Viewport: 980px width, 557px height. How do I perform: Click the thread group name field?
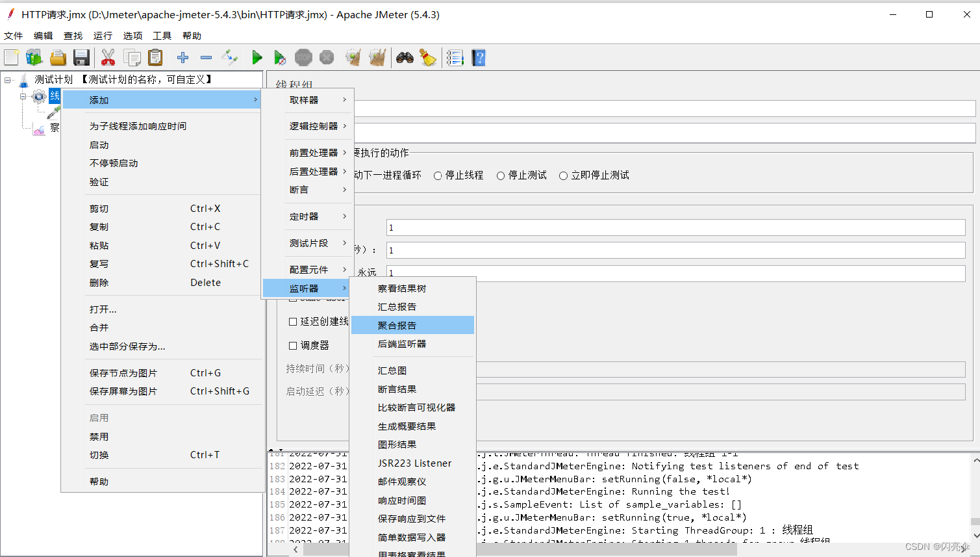(664, 109)
